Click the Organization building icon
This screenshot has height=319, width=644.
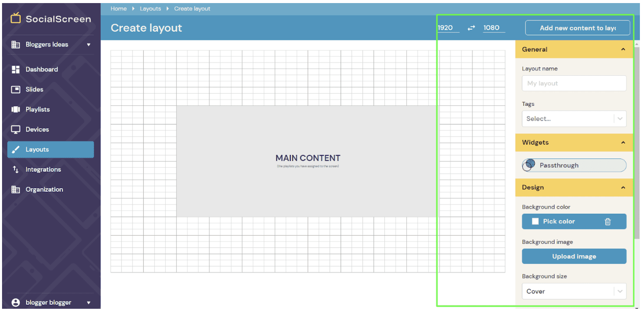(x=15, y=190)
